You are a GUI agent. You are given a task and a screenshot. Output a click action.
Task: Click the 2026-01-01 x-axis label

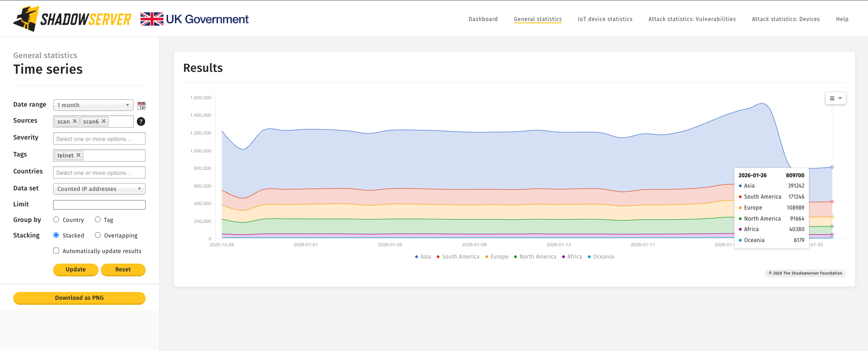[306, 245]
